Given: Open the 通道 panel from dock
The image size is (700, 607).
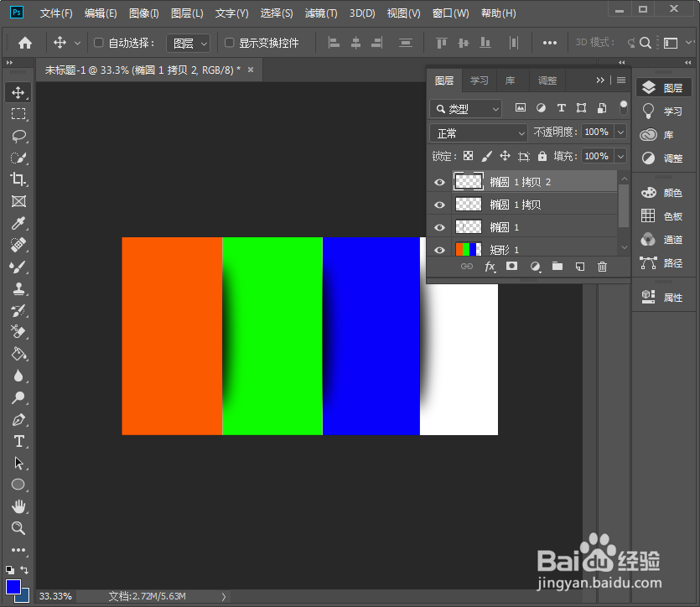Looking at the screenshot, I should point(662,240).
